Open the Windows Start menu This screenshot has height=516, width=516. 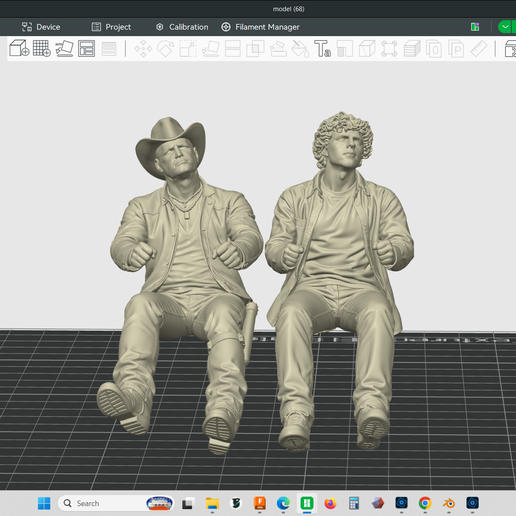pyautogui.click(x=44, y=503)
